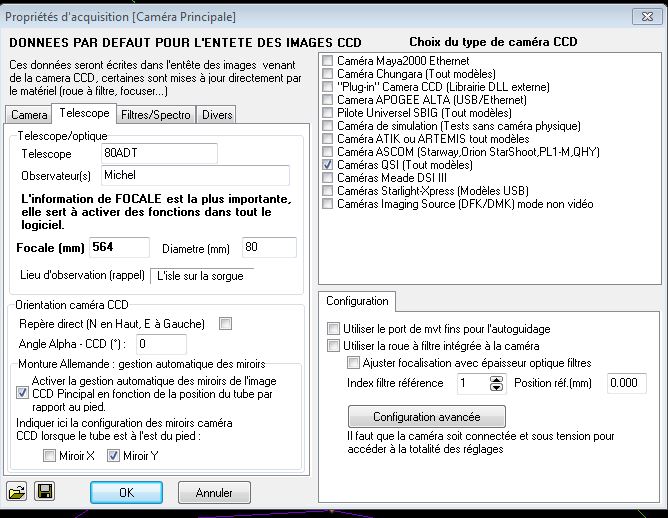Viewport: 668px width, 518px height.
Task: Open the Filtres/Spectro tab
Action: [158, 115]
